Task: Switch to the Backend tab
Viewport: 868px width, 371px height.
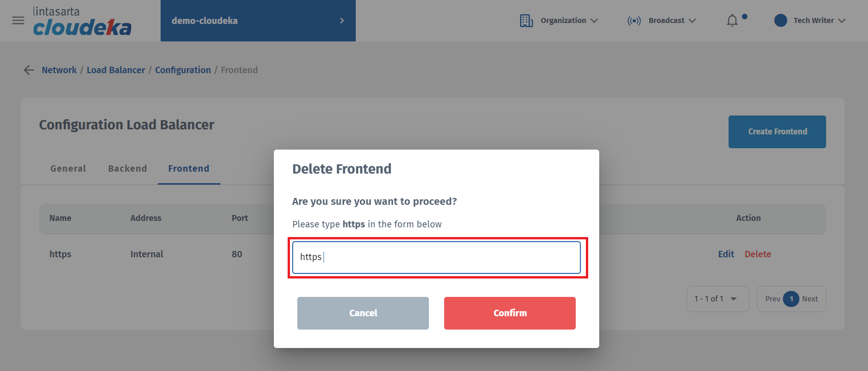Action: coord(127,168)
